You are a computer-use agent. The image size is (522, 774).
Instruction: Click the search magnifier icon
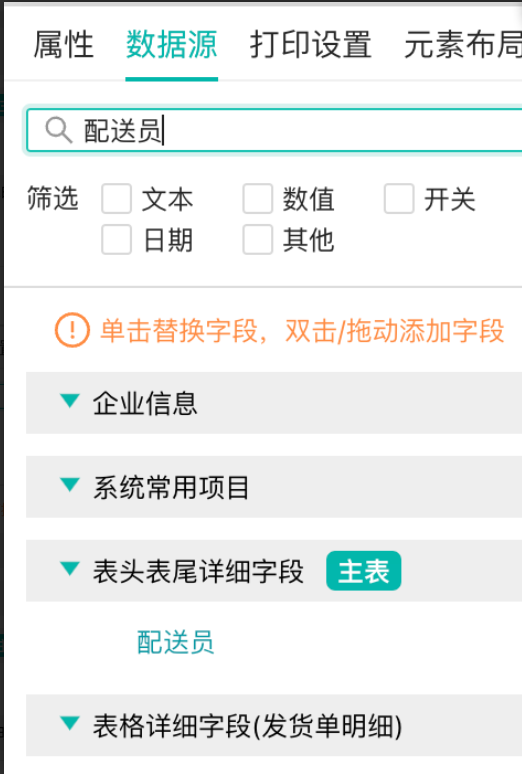click(59, 131)
